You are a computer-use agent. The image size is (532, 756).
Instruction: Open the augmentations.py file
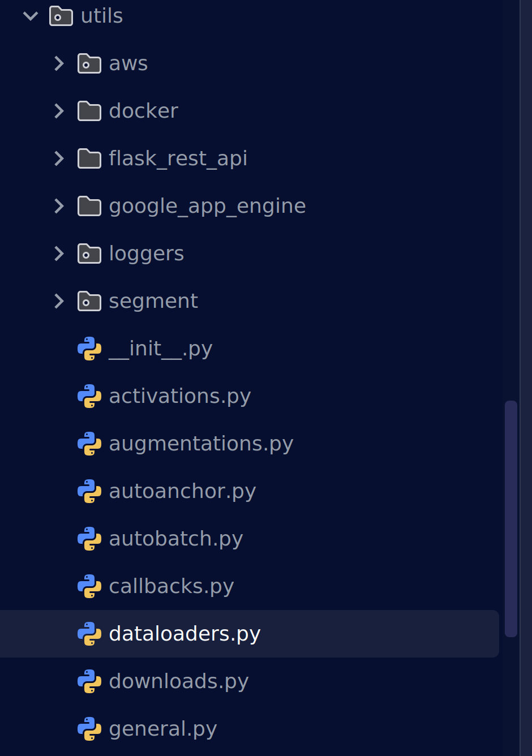coord(201,444)
